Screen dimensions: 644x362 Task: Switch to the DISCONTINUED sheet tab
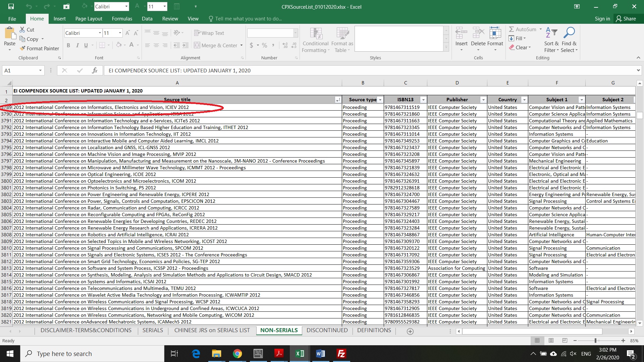pyautogui.click(x=327, y=330)
